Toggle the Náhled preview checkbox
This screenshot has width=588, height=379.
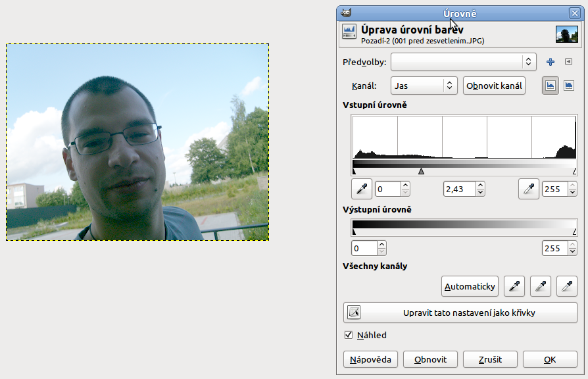[x=349, y=335]
